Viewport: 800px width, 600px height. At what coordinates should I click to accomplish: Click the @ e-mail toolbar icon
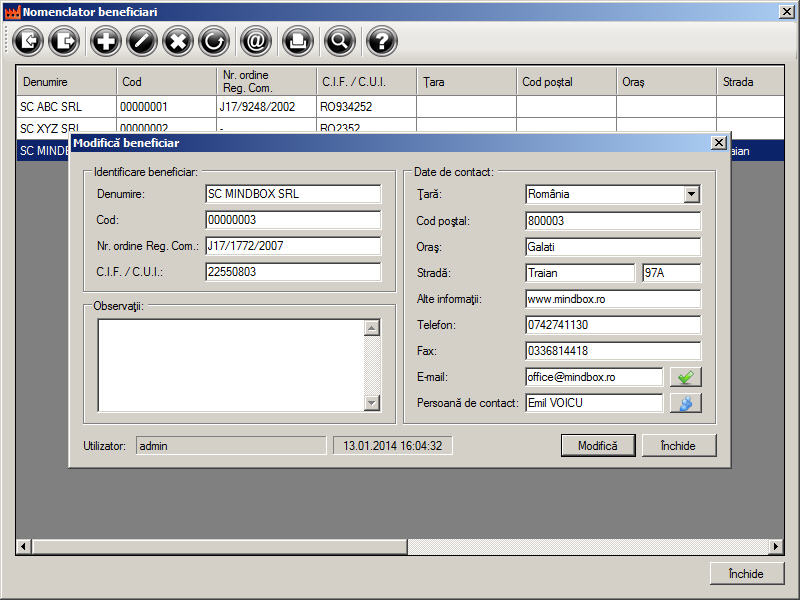coord(256,41)
